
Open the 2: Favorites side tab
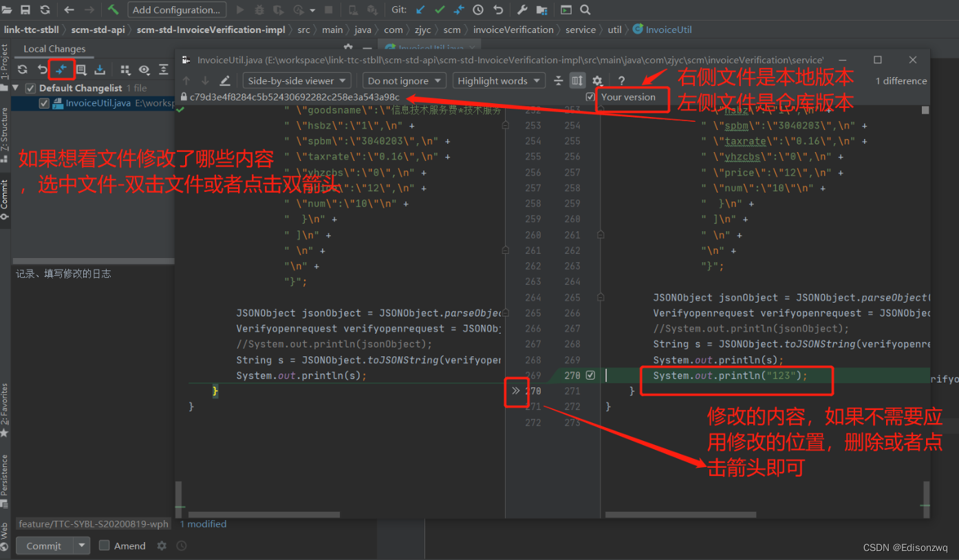click(5, 410)
